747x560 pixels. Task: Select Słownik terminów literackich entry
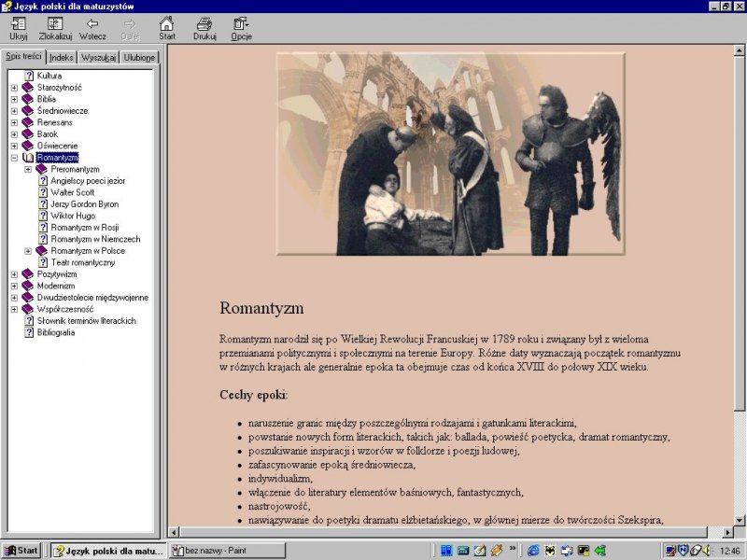[x=86, y=321]
